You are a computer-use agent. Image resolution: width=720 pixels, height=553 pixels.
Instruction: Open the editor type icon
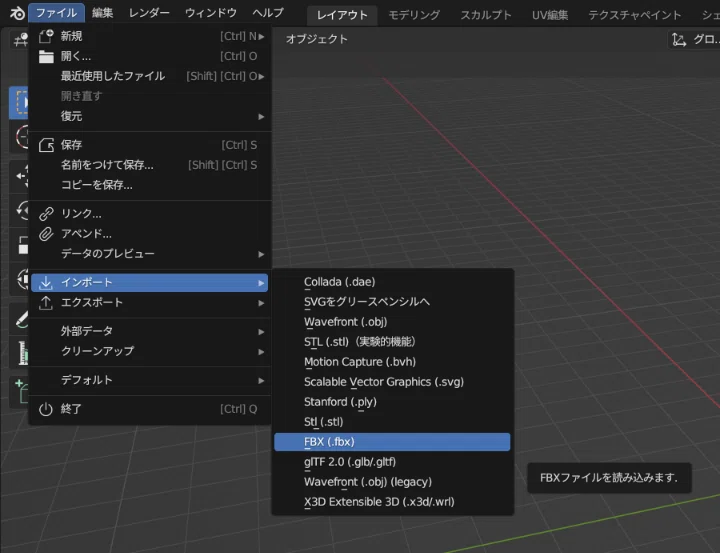pyautogui.click(x=19, y=40)
